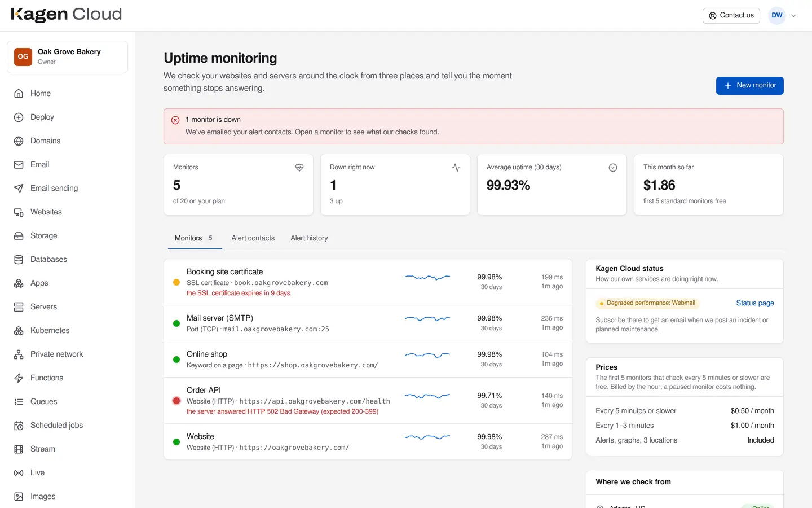Screen dimensions: 812x508
Task: Click the Functions lightning bolt icon
Action: [x=19, y=378]
